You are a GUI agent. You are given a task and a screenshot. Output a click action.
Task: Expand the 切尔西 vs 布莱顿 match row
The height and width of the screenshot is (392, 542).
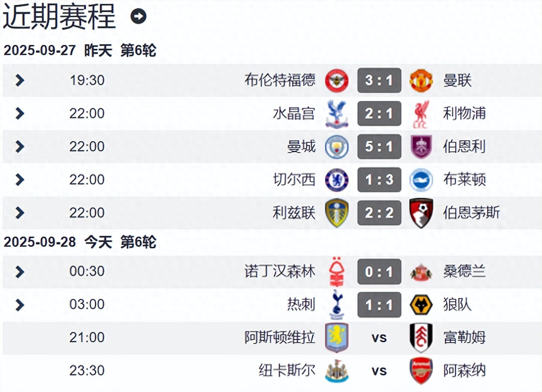[20, 180]
